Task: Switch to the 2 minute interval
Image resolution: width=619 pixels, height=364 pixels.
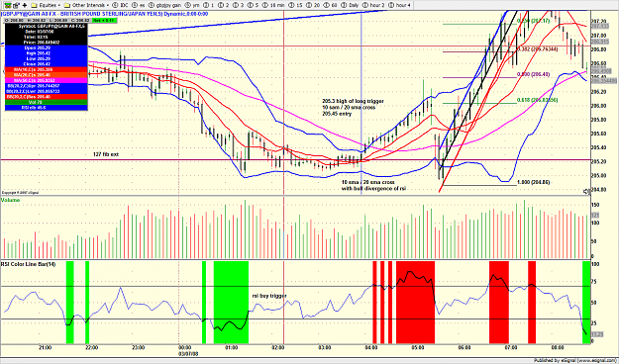Action: click(224, 5)
